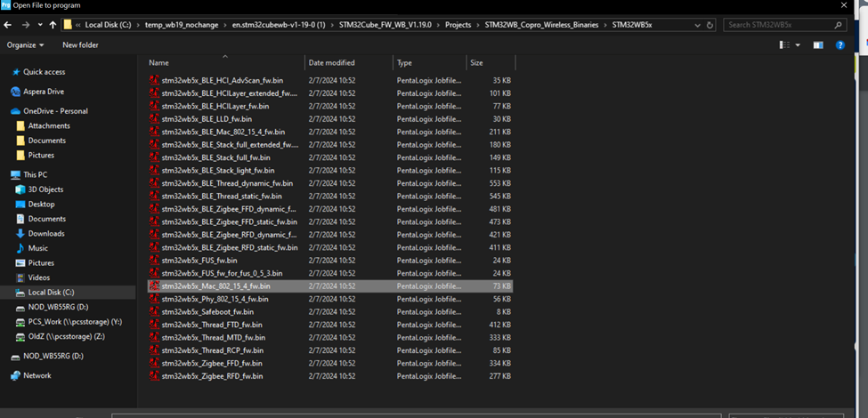Click STM32Cube_FW_WB_V1.19.0 breadcrumb
The image size is (868, 418).
[x=385, y=25]
